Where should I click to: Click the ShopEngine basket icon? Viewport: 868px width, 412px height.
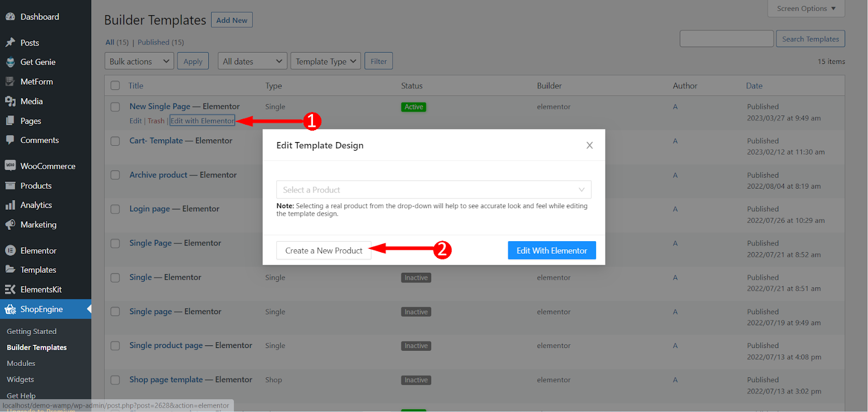tap(10, 309)
